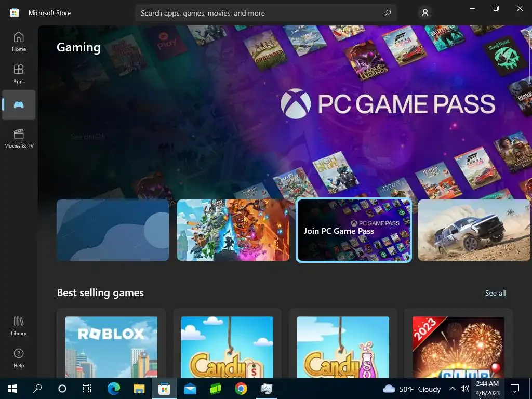Click in the Search apps, games, movies field
Screen dimensions: 532x399
point(265,13)
